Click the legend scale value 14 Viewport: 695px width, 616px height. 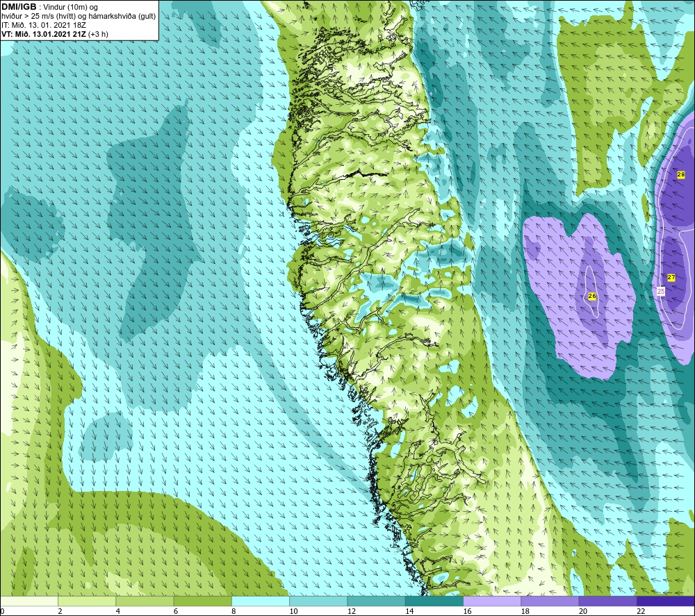coord(409,611)
